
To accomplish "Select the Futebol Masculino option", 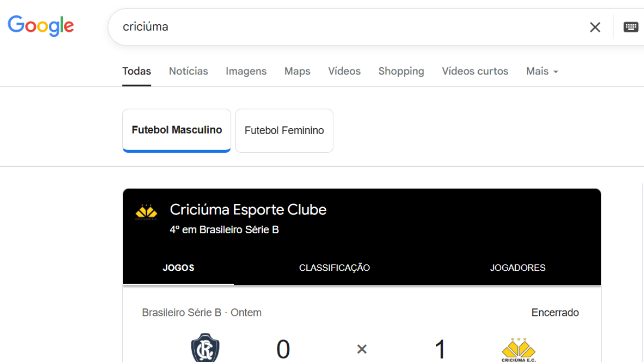I will tap(177, 130).
